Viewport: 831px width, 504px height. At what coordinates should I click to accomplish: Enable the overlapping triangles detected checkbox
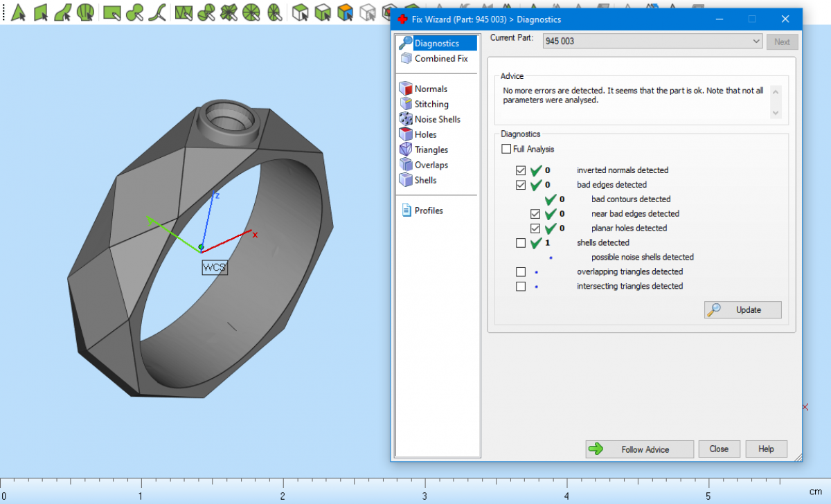tap(521, 272)
